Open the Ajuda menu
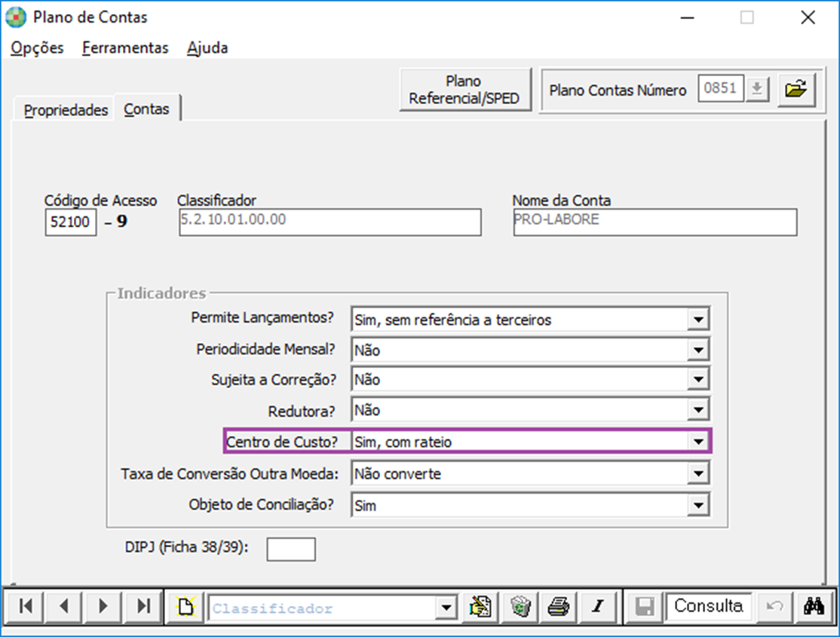840x637 pixels. (207, 47)
